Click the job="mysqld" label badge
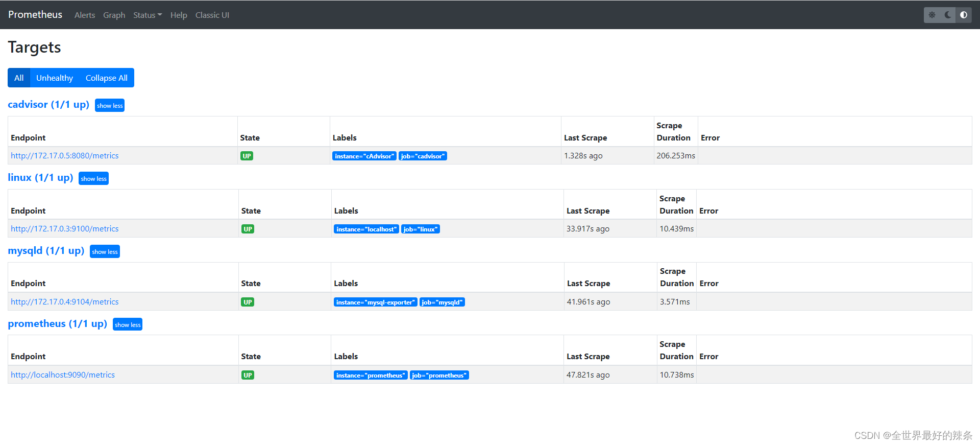The width and height of the screenshot is (980, 445). tap(442, 302)
